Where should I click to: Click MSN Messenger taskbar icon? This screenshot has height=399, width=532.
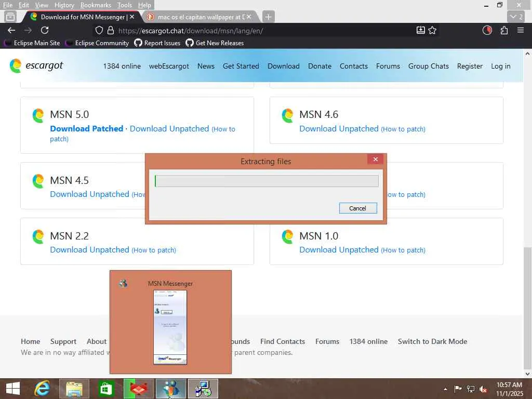170,389
